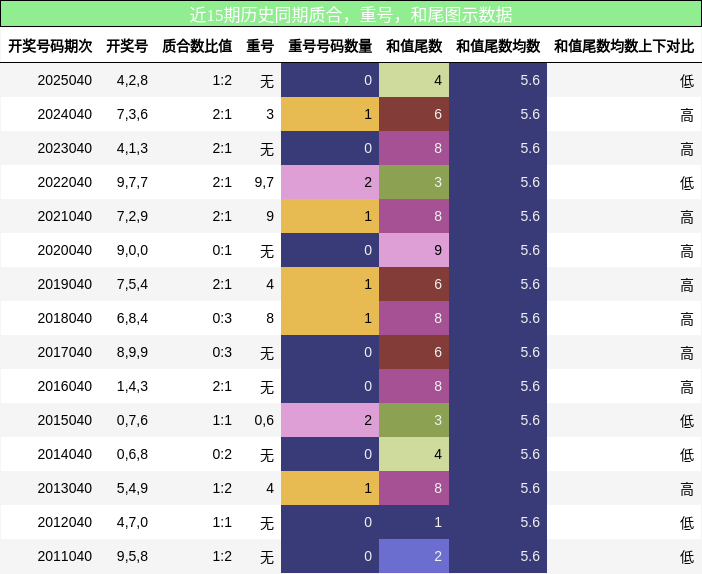The height and width of the screenshot is (574, 702).
Task: Click orange count cell 1 in row 2024040
Action: click(x=330, y=114)
